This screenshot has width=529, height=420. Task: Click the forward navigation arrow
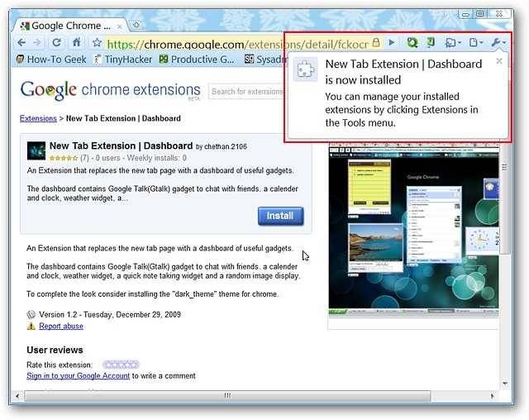pyautogui.click(x=37, y=42)
